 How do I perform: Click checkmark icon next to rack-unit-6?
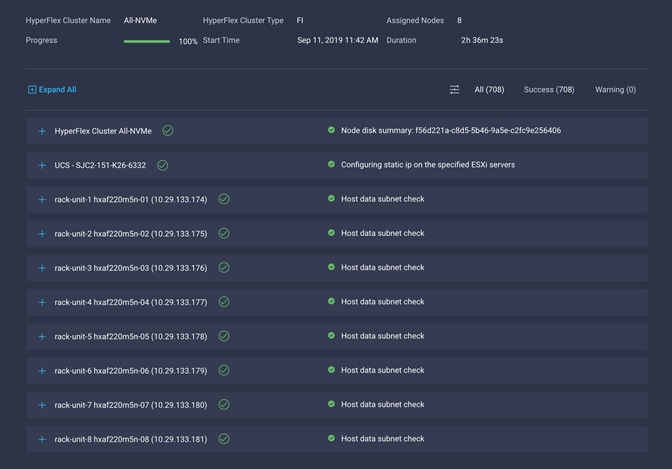pos(224,370)
